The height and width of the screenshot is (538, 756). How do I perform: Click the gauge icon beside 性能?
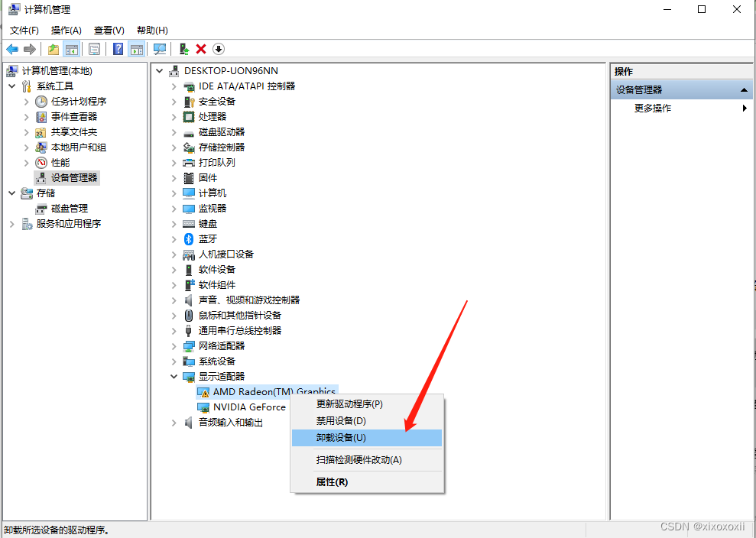[x=41, y=163]
